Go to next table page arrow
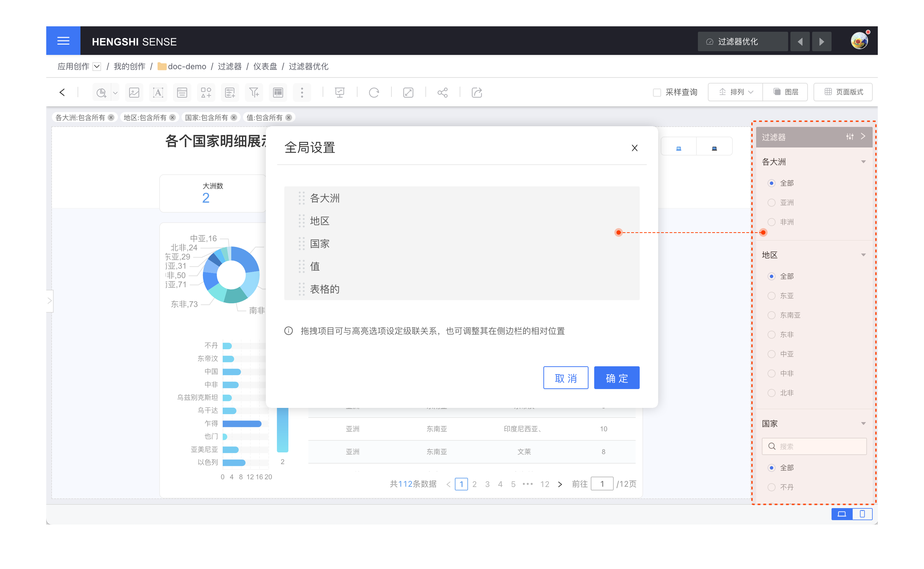924x569 pixels. [560, 484]
